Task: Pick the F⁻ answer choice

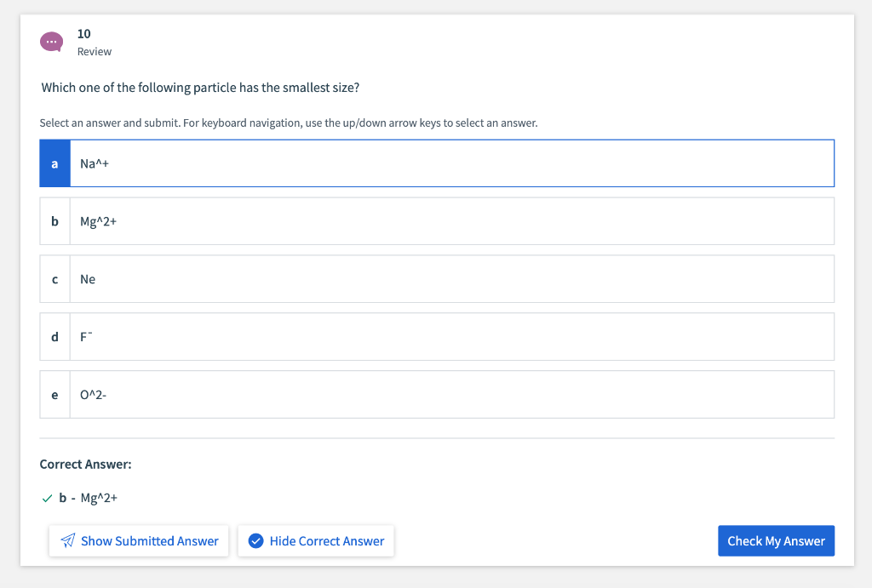Action: (x=451, y=337)
